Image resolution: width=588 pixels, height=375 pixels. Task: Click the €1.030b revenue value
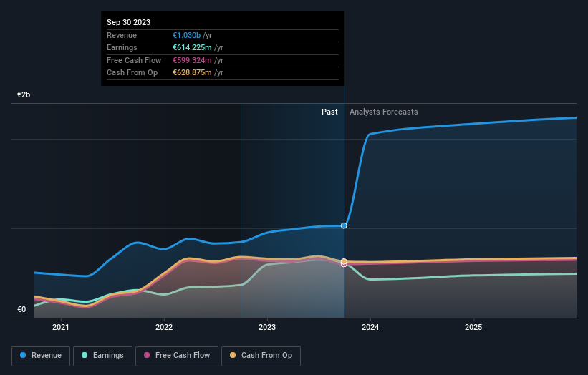tap(186, 35)
